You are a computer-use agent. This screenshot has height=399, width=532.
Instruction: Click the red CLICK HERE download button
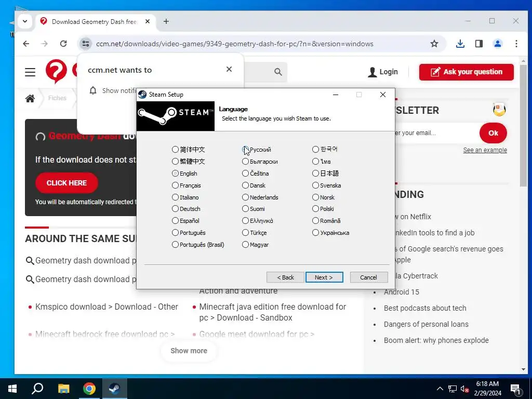click(x=66, y=183)
